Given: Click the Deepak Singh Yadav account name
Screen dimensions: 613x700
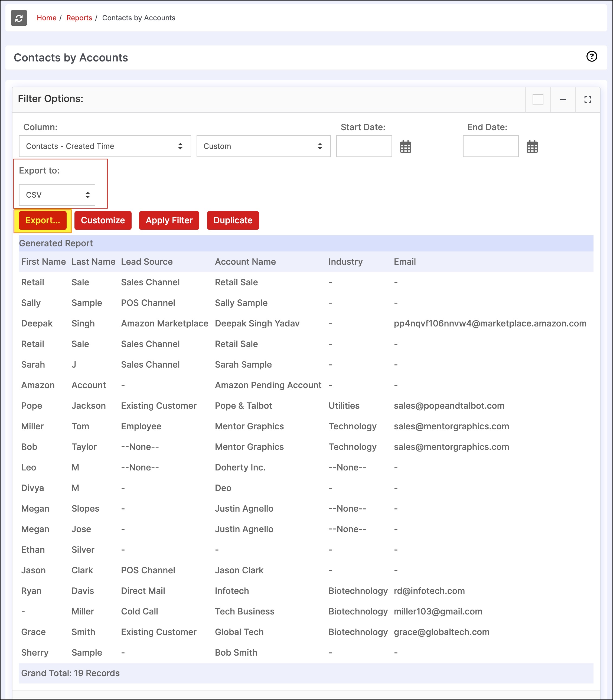Looking at the screenshot, I should (x=257, y=323).
